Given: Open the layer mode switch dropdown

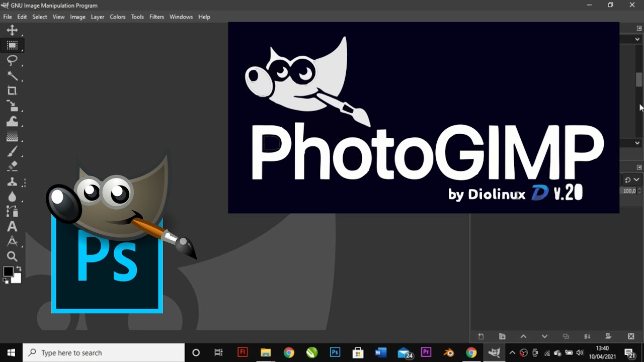Looking at the screenshot, I should (632, 179).
